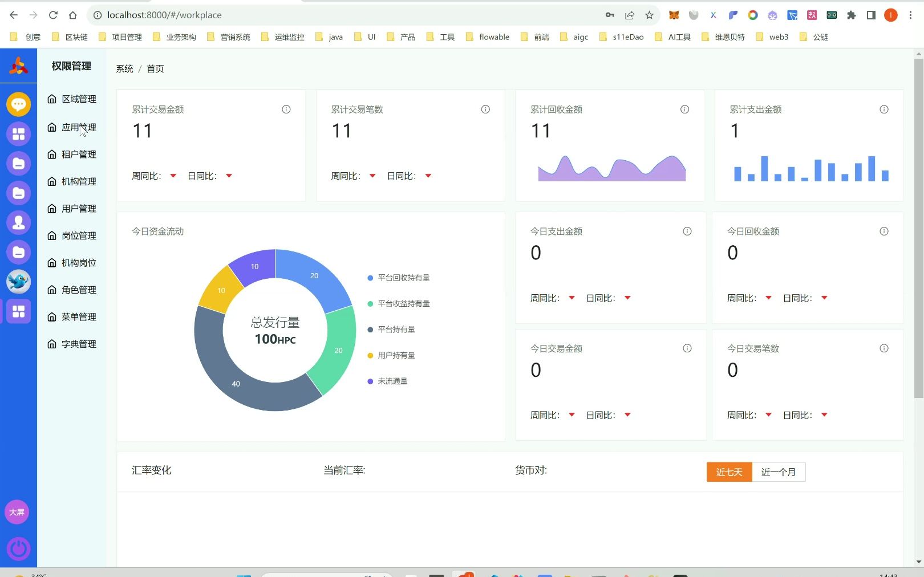This screenshot has height=577, width=924.
Task: Click the share page icon in address bar
Action: point(630,15)
